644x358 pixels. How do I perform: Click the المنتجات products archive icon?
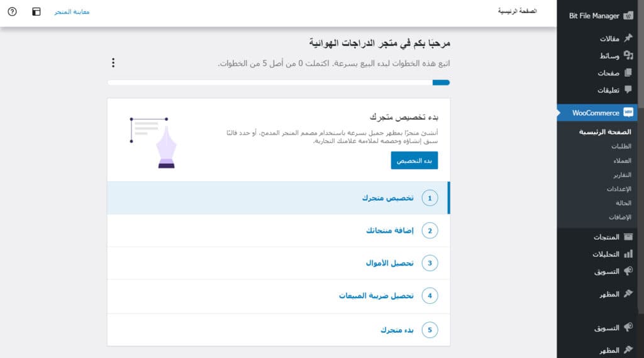point(628,237)
